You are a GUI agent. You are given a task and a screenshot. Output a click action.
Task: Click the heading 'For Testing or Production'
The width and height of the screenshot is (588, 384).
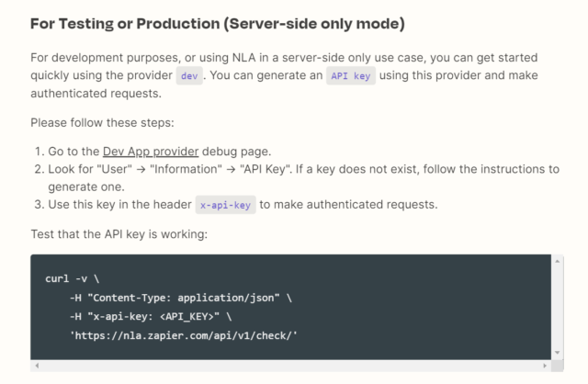click(218, 24)
